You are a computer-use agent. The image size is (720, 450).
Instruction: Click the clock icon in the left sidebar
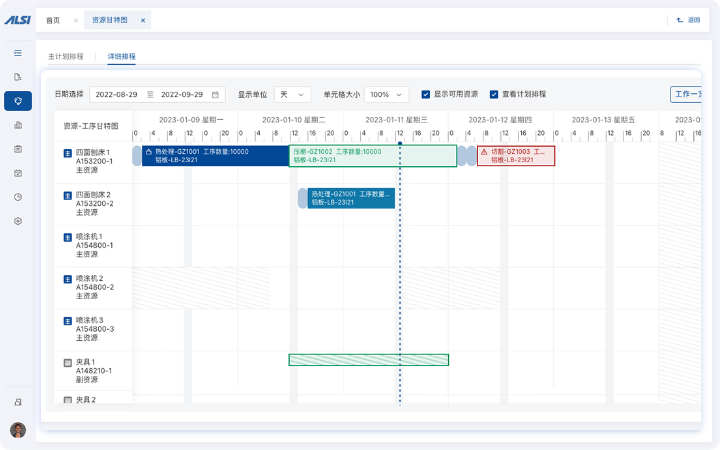(x=18, y=197)
